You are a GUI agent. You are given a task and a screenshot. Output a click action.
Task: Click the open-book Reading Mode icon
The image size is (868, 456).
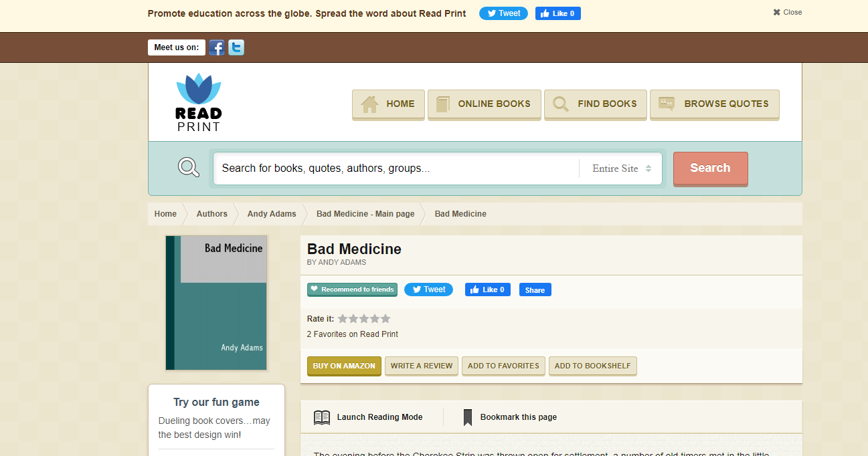[322, 417]
